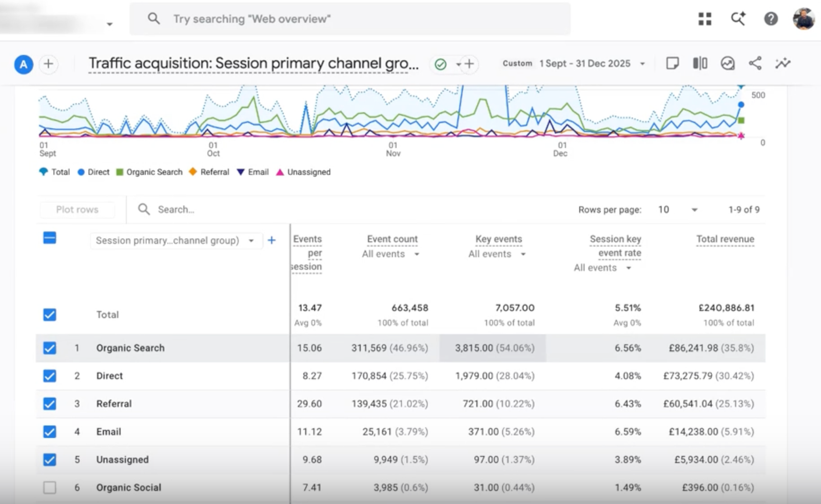
Task: Click the Direct channel name
Action: pos(109,376)
